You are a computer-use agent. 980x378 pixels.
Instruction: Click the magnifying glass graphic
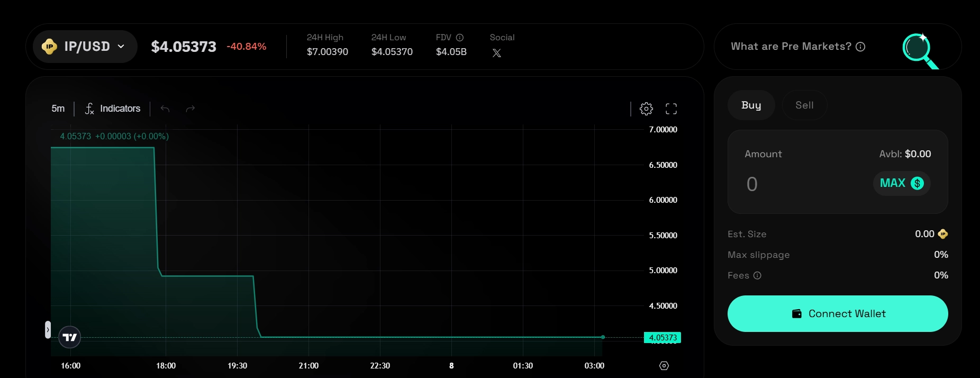920,51
